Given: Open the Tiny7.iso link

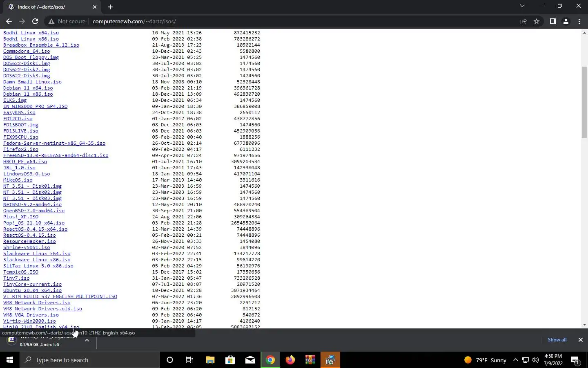Looking at the screenshot, I should [x=16, y=278].
